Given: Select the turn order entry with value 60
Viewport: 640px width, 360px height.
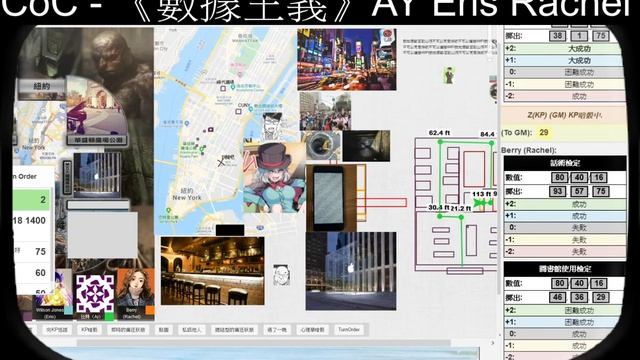Looking at the screenshot, I should 32,273.
